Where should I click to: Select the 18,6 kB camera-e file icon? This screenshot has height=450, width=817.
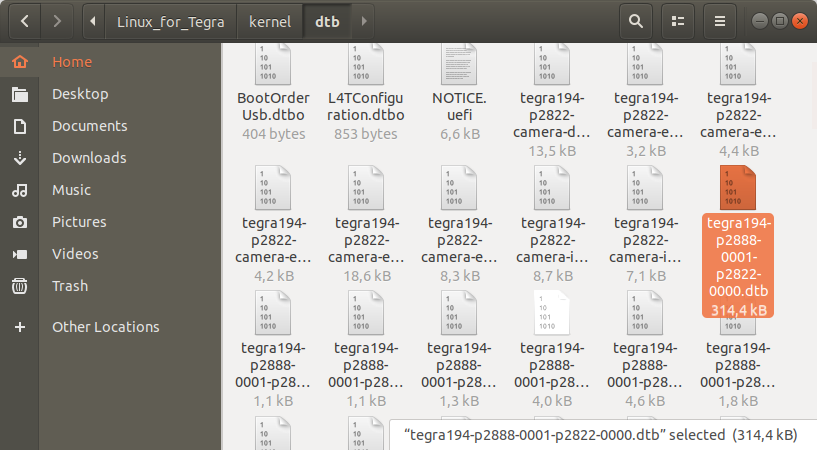pos(366,188)
